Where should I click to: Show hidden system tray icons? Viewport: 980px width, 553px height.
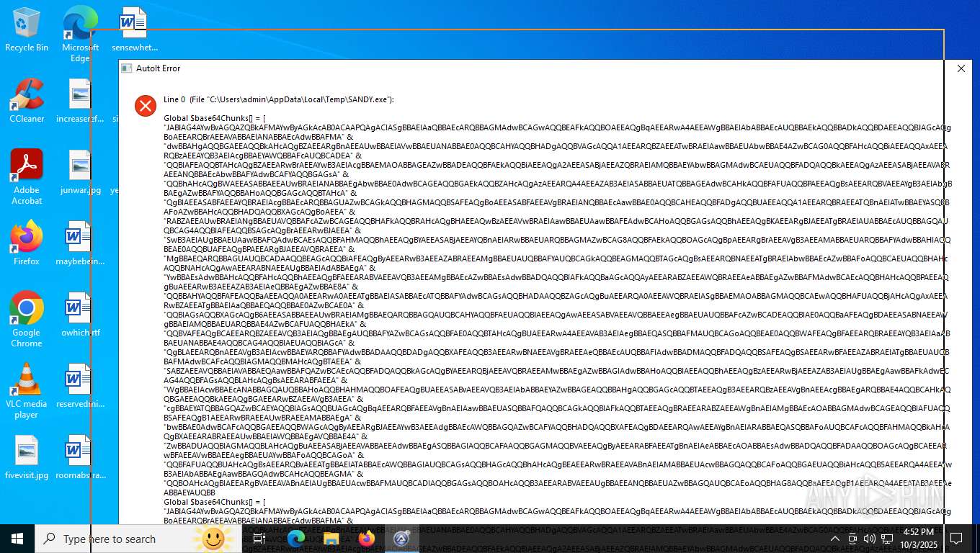(x=834, y=539)
